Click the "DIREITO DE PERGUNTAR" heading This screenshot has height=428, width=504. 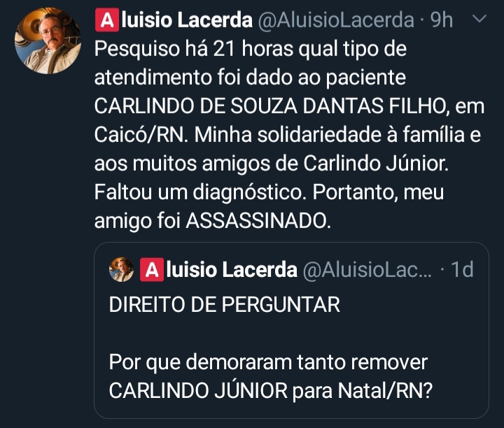tap(225, 305)
